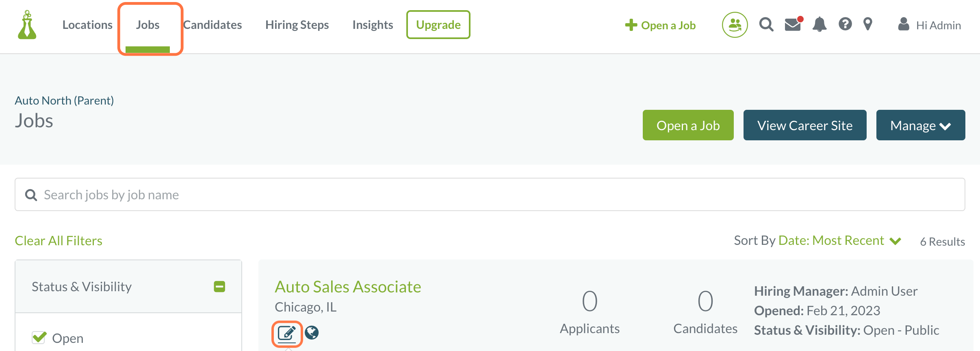This screenshot has width=980, height=351.
Task: Open Sort By Date: Most Recent dropdown
Action: [x=840, y=241]
